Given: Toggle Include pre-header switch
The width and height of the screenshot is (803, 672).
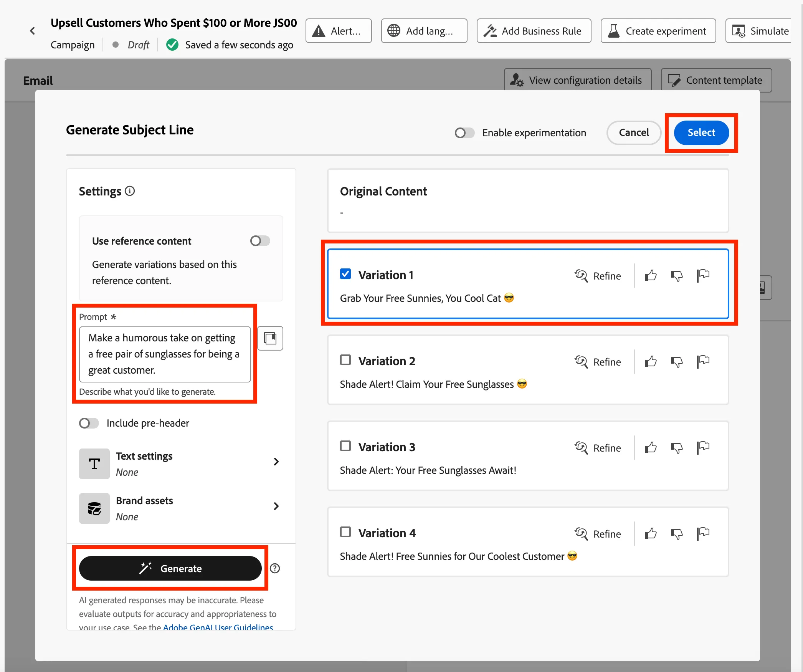Looking at the screenshot, I should click(x=89, y=423).
